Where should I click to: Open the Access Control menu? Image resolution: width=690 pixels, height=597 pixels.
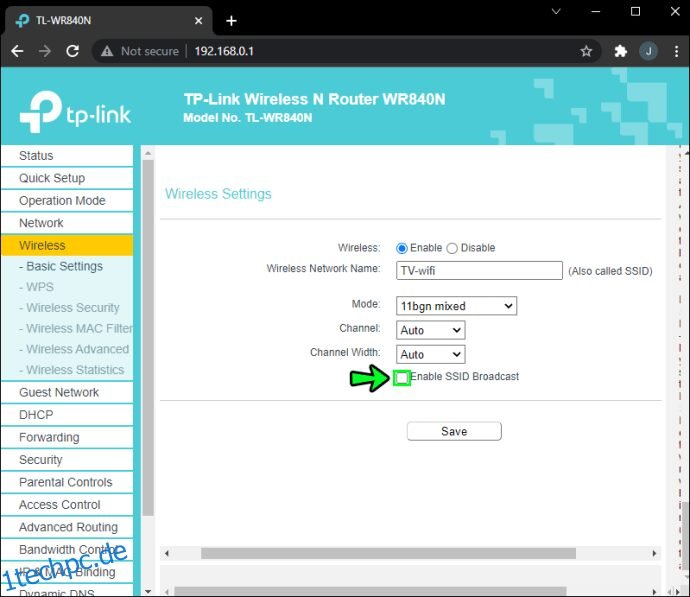[x=67, y=505]
